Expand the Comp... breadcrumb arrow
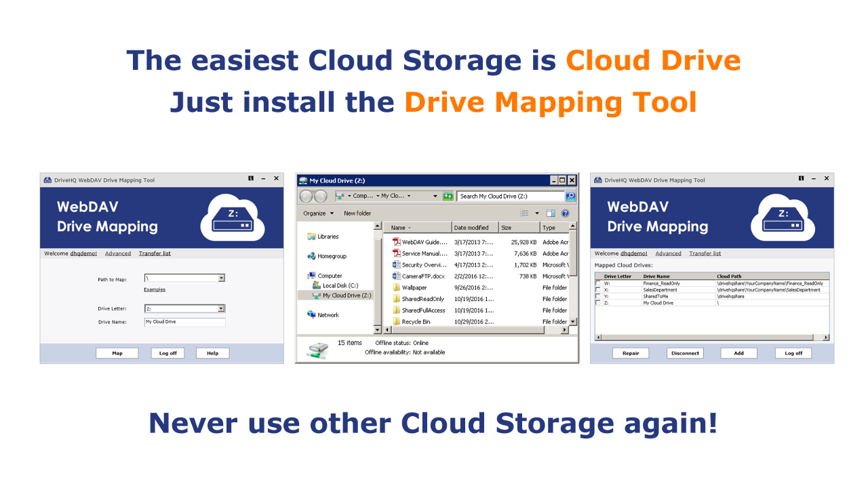 [x=378, y=196]
